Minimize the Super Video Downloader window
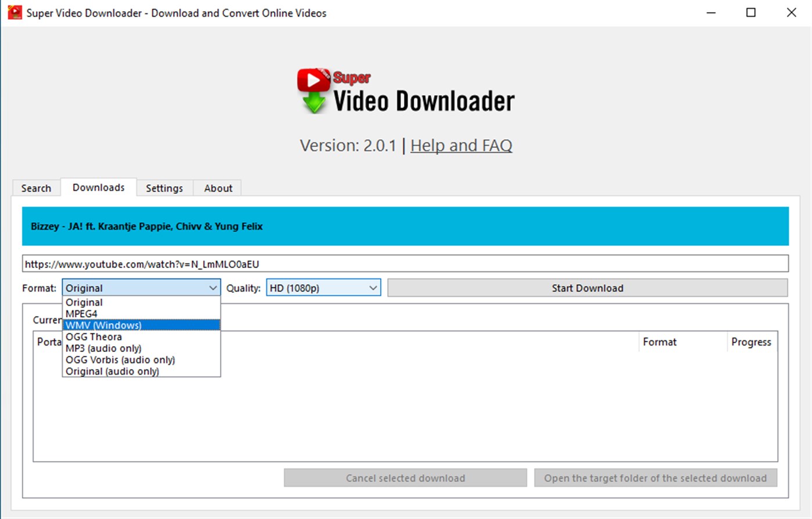The height and width of the screenshot is (519, 812). click(x=711, y=13)
